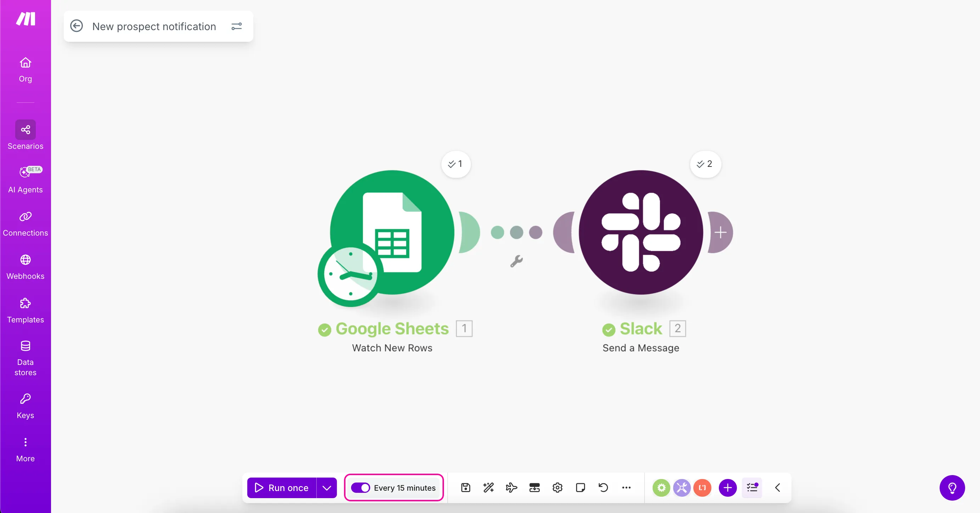Open more toolbar options ellipsis
The height and width of the screenshot is (513, 980).
coord(626,487)
